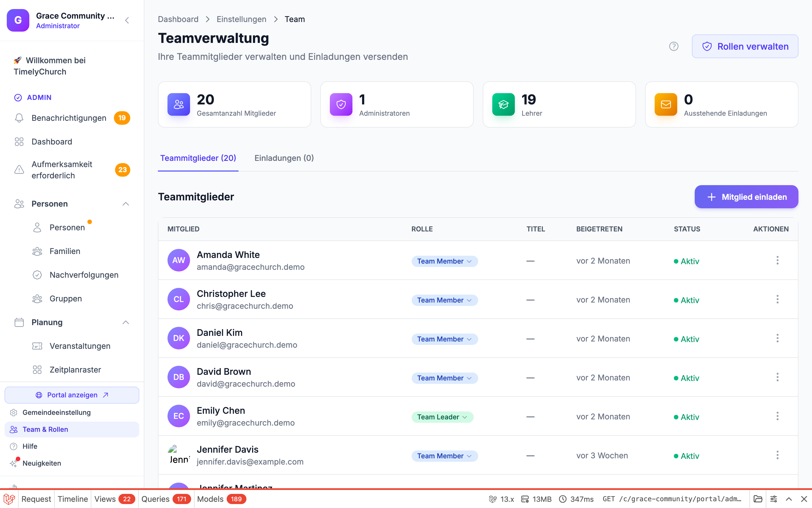
Task: Click the Laravel debugbar logo icon
Action: [x=9, y=499]
